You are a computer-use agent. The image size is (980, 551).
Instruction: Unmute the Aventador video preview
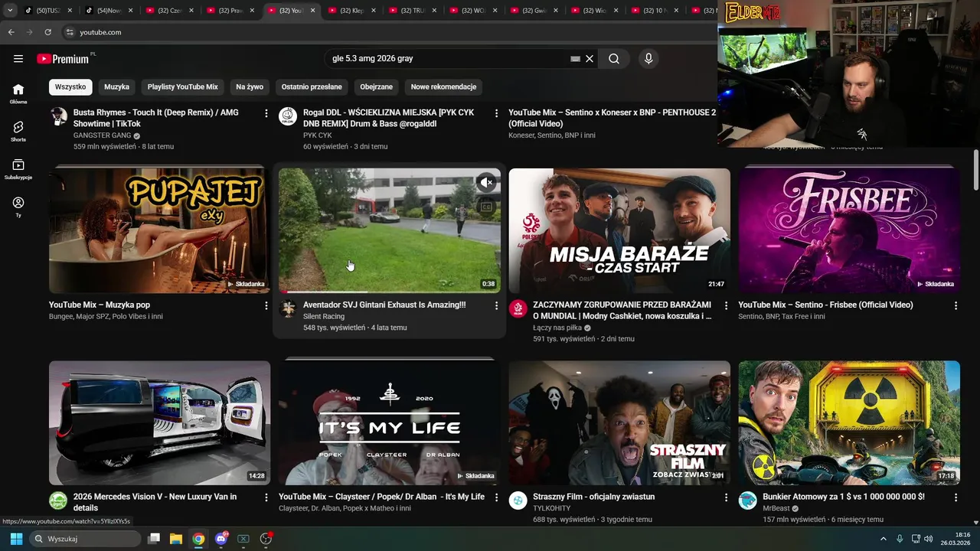pyautogui.click(x=486, y=182)
